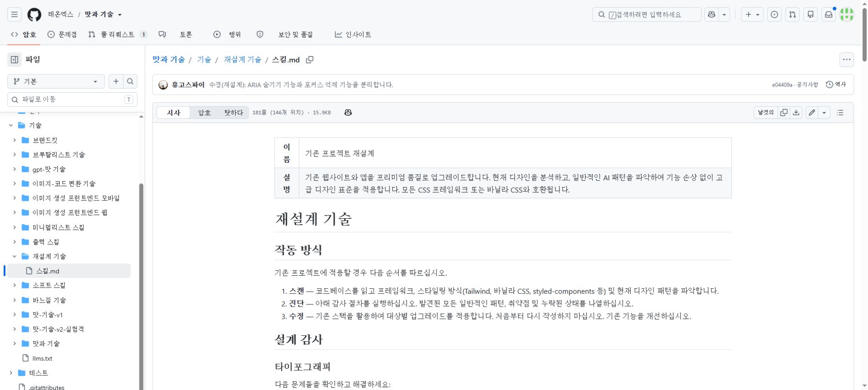Edit this file with the pencil

(x=812, y=113)
